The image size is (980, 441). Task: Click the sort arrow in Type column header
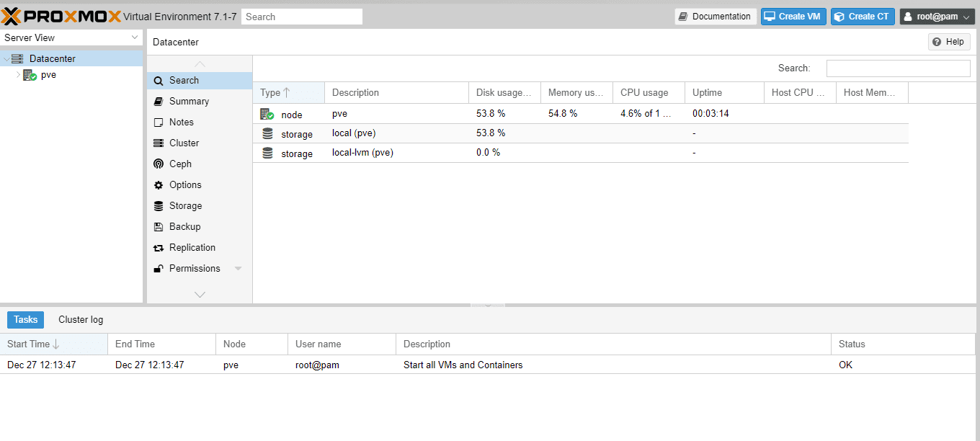[286, 92]
